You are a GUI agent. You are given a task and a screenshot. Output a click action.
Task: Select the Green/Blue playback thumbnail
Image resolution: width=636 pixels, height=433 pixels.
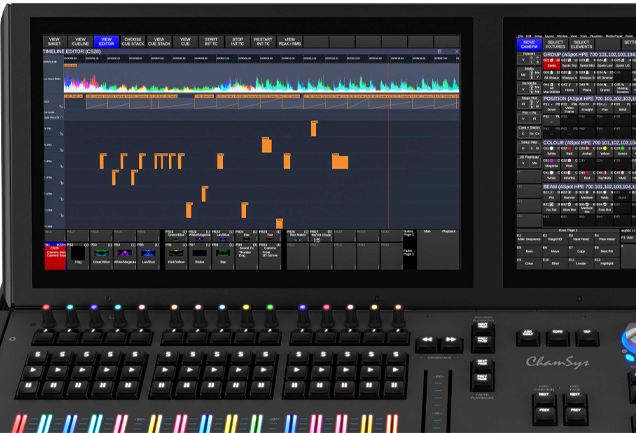point(101,254)
